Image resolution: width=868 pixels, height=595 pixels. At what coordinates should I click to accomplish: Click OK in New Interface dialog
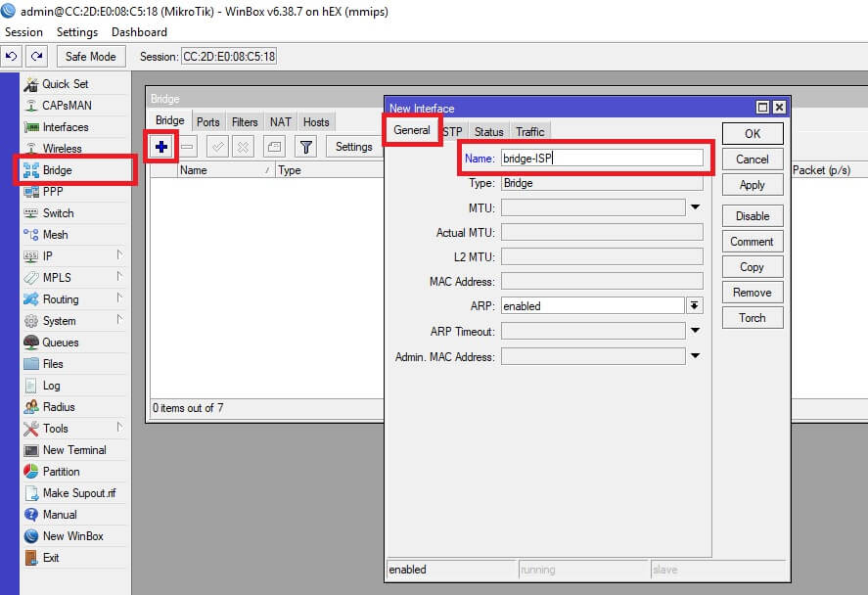coord(753,134)
